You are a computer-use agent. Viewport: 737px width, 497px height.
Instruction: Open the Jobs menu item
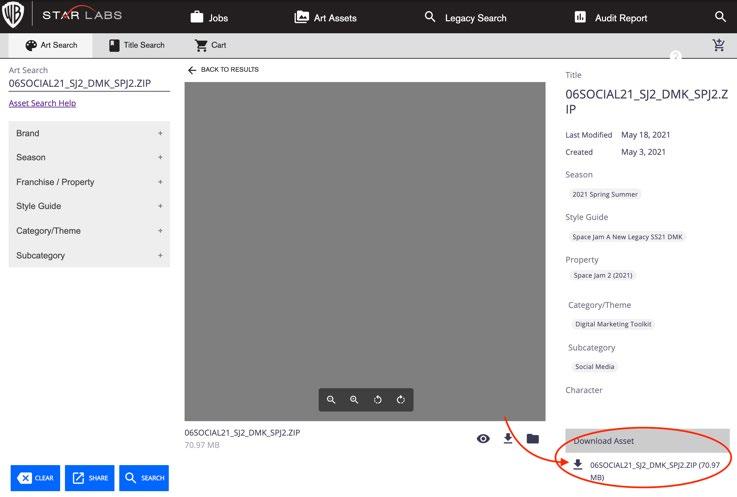pos(209,17)
